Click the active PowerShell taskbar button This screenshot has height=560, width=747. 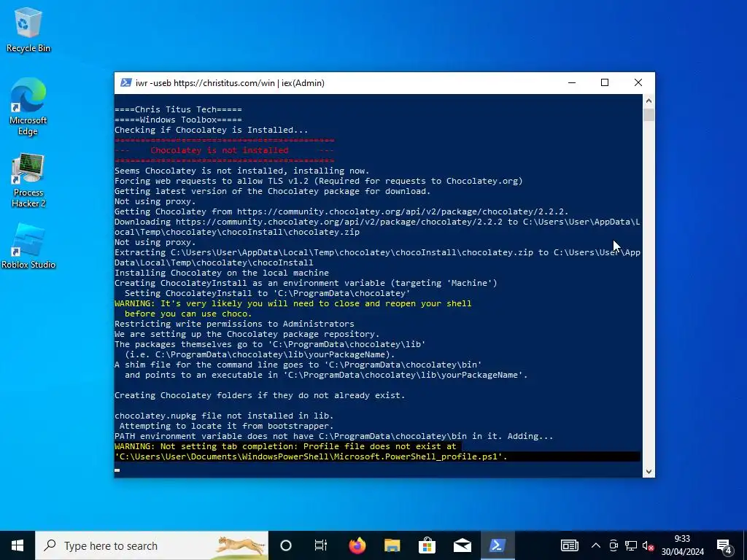[497, 545]
